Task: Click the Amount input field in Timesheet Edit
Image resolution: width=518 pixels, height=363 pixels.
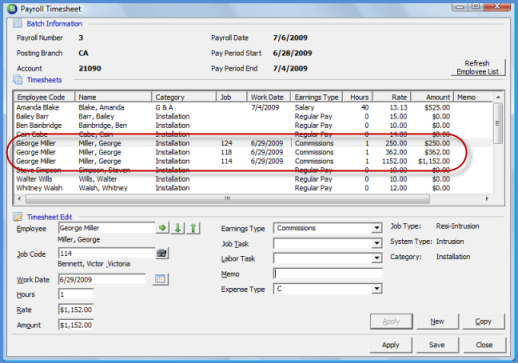Action: coord(76,325)
